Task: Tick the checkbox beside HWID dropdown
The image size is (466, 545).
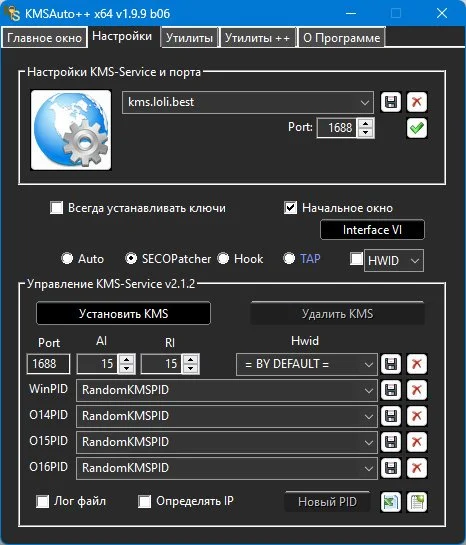Action: 356,259
